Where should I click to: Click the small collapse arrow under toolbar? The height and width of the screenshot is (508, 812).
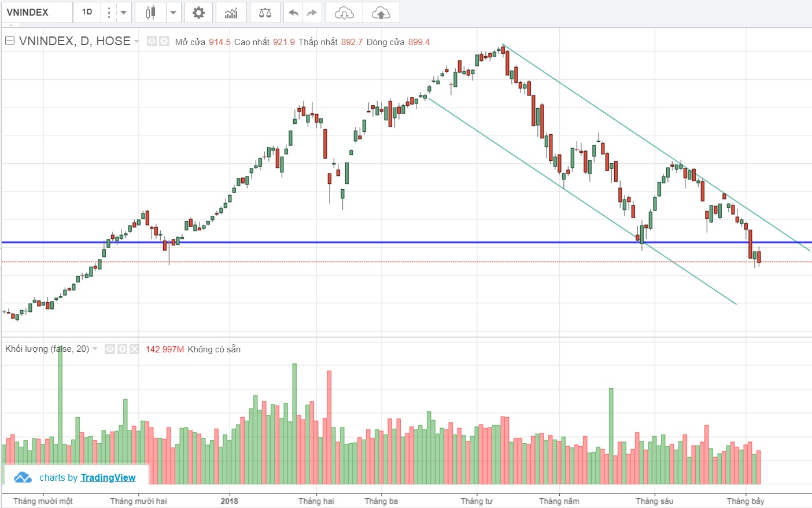coord(10,25)
